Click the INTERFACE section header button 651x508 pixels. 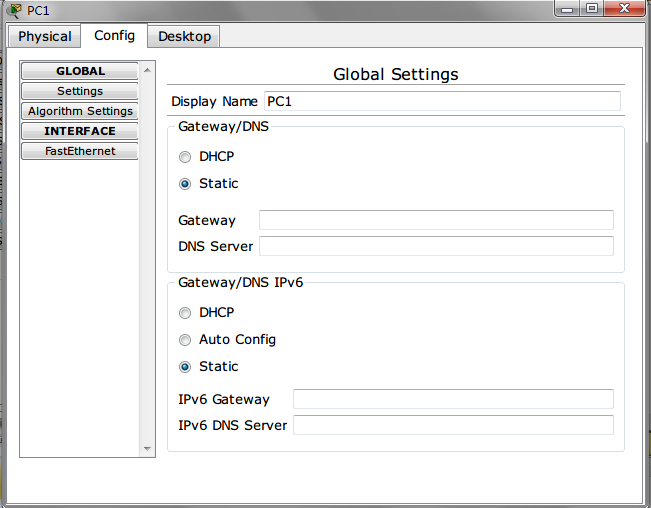80,131
